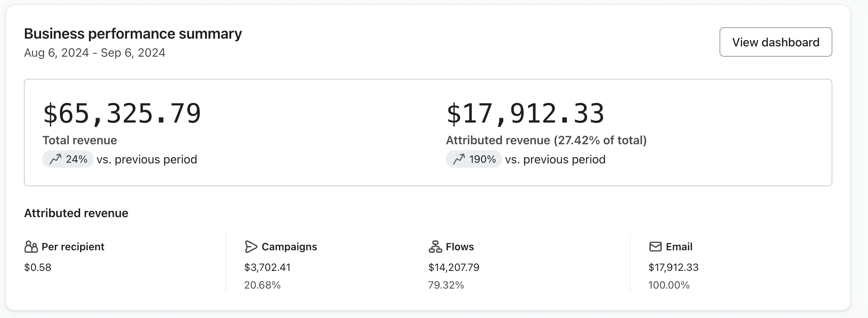The width and height of the screenshot is (868, 318).
Task: Select the Campaigns label
Action: click(x=289, y=247)
